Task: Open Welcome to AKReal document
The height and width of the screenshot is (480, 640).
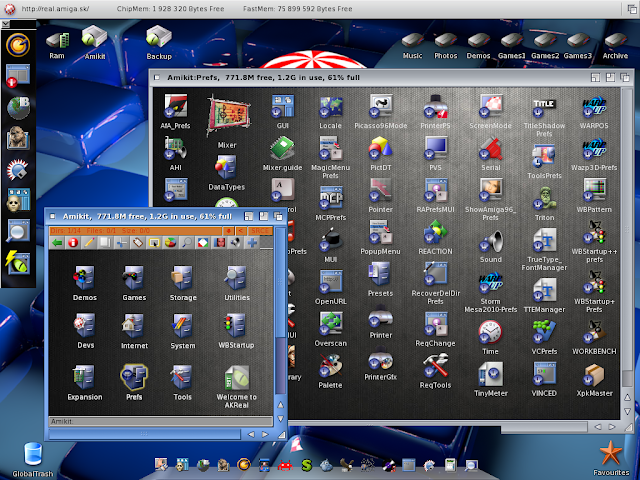Action: [237, 378]
